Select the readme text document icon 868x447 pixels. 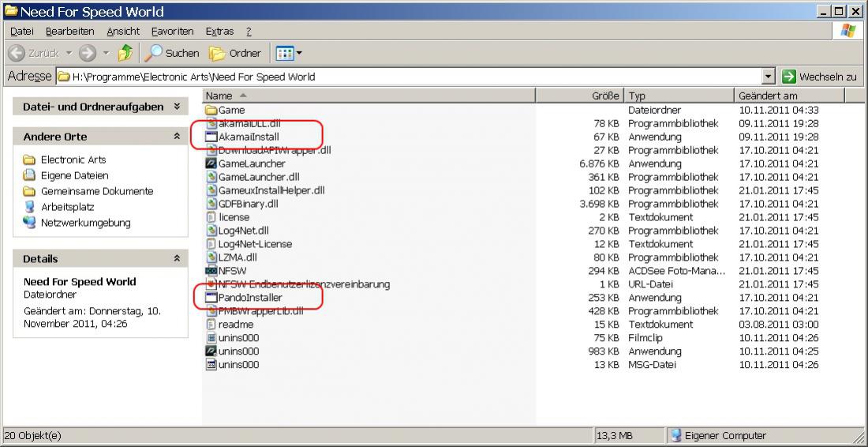click(211, 324)
